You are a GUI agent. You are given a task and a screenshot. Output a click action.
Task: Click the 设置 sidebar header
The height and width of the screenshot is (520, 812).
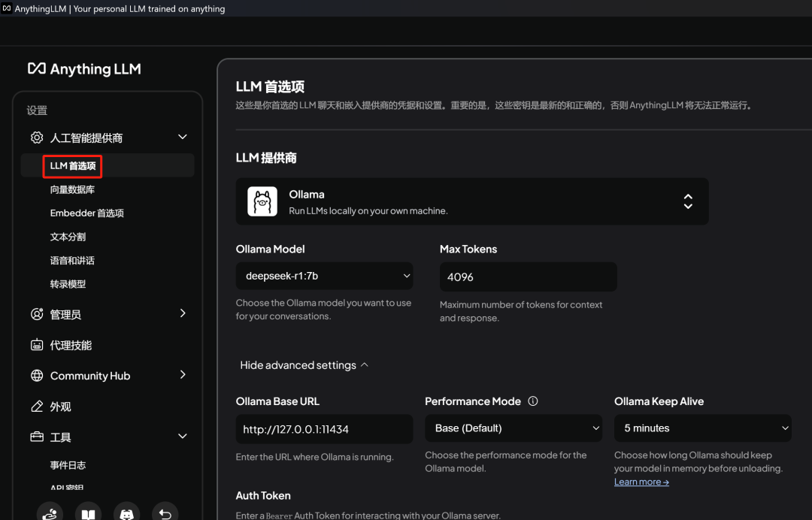coord(37,110)
